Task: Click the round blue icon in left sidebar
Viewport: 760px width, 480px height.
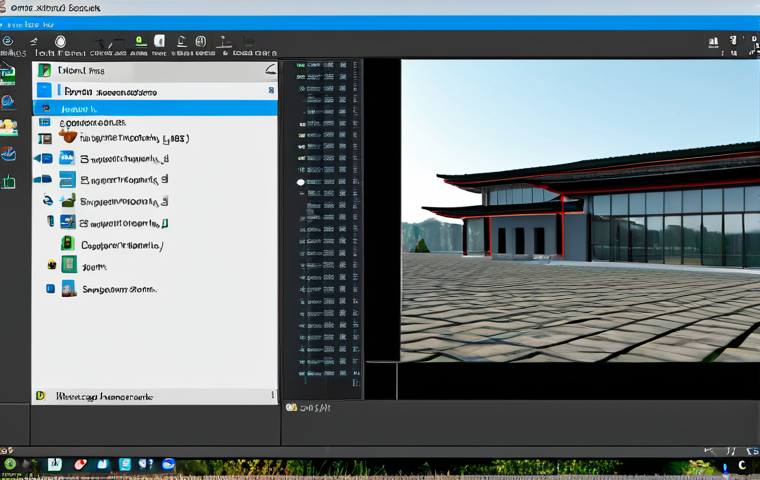Action: [8, 154]
